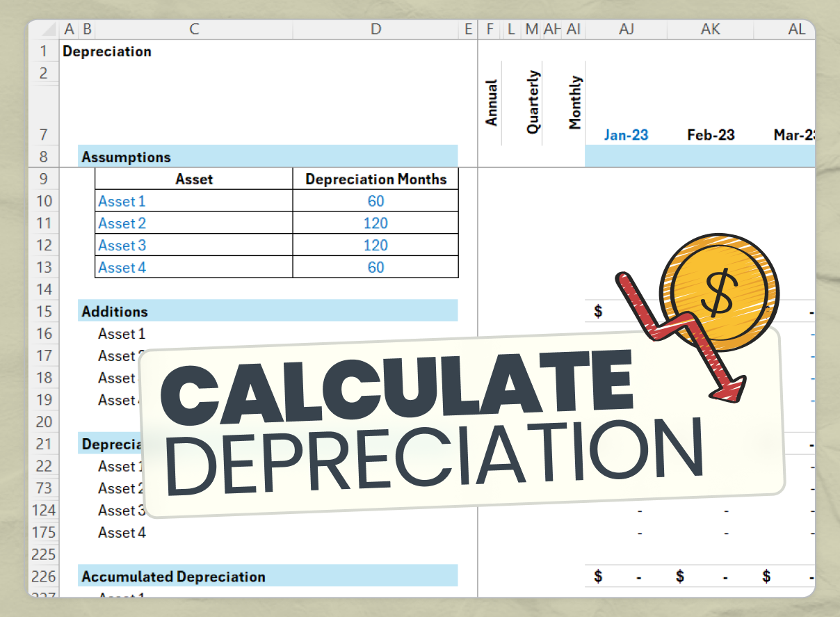
Task: Click the Accumulated Depreciation label cell
Action: [x=172, y=577]
